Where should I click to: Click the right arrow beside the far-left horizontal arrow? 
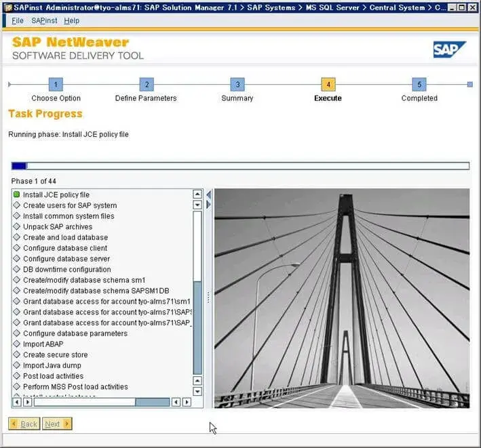[x=28, y=402]
